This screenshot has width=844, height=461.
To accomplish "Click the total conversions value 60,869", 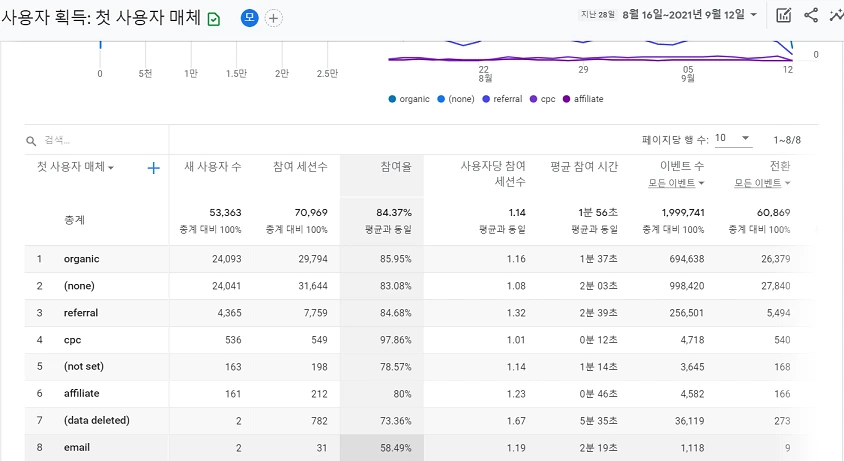I will pyautogui.click(x=773, y=213).
